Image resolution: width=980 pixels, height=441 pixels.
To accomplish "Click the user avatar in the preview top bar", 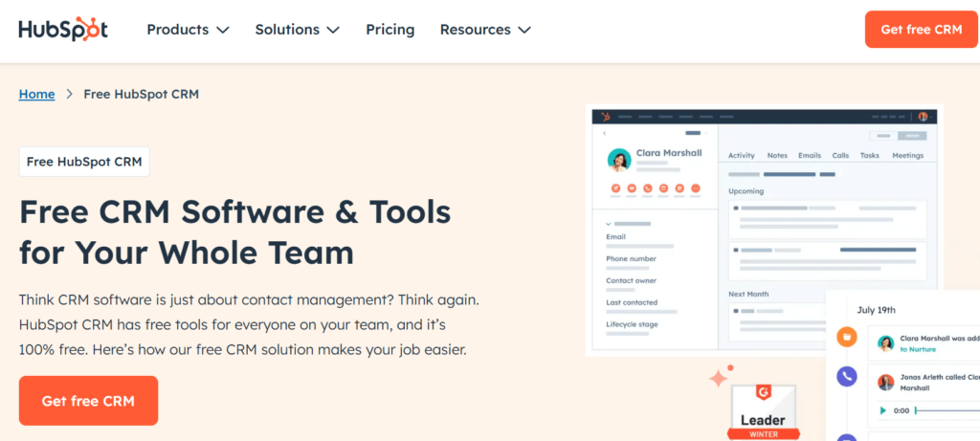I will click(x=923, y=117).
